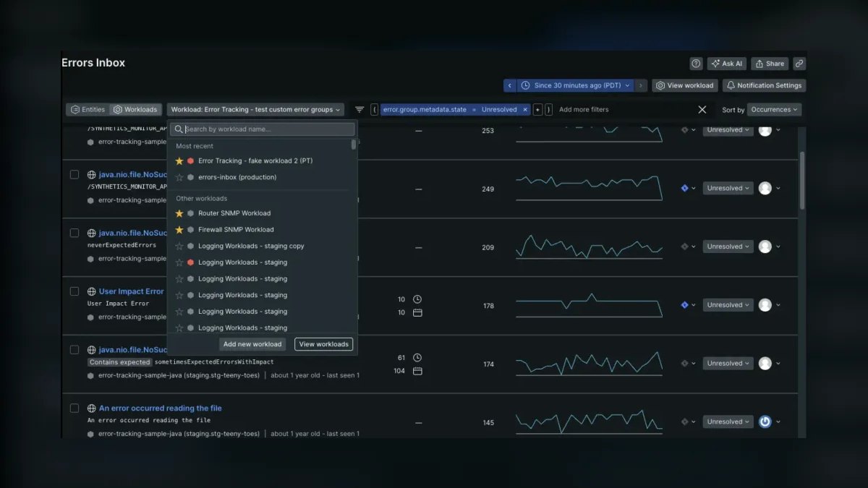Screen dimensions: 868x488
Task: Click the assignee avatar in the 249 row
Action: point(765,189)
